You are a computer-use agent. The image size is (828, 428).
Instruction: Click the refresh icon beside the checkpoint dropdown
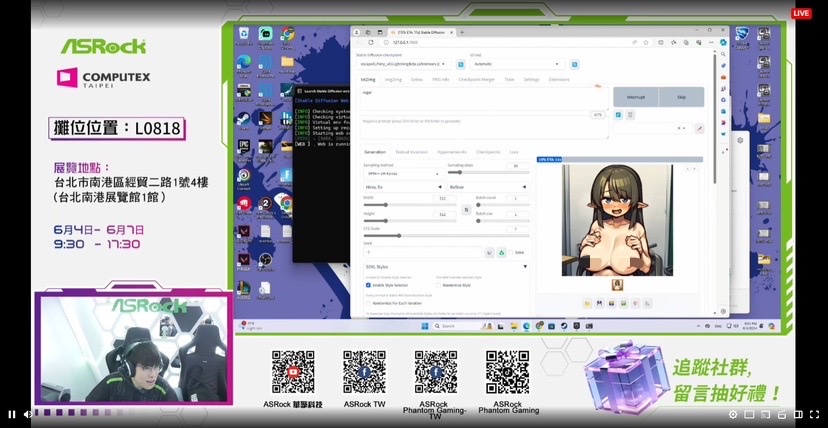point(460,63)
